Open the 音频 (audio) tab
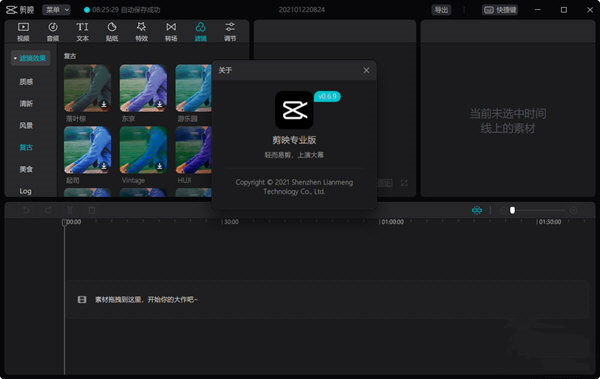This screenshot has width=600, height=379. pyautogui.click(x=53, y=32)
